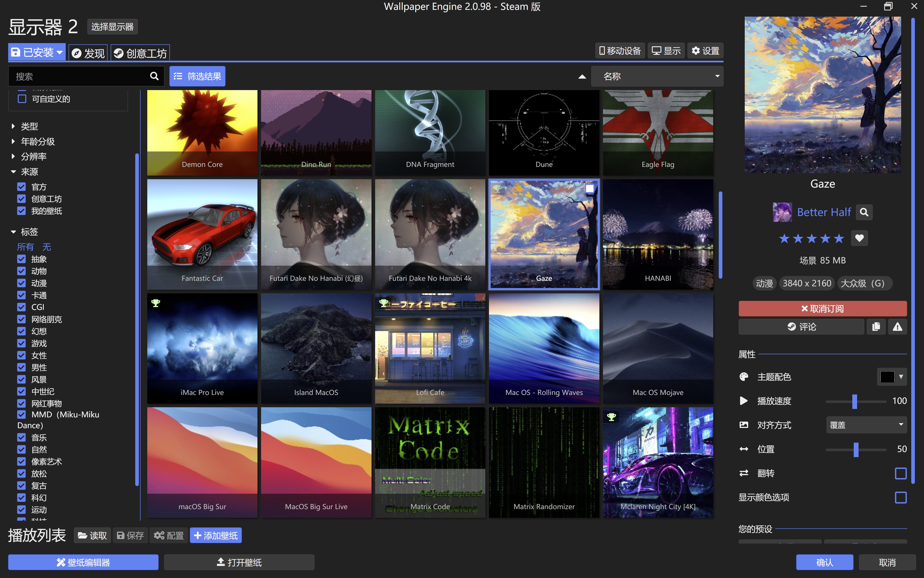Open the 名称 sort dropdown
The width and height of the screenshot is (924, 578).
pos(657,76)
